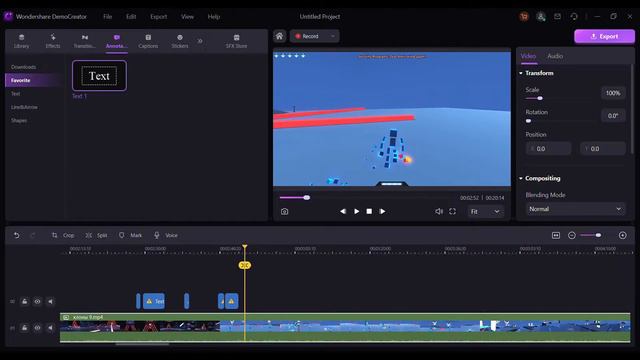Open the Library panel tab
This screenshot has height=360, width=640.
[21, 41]
